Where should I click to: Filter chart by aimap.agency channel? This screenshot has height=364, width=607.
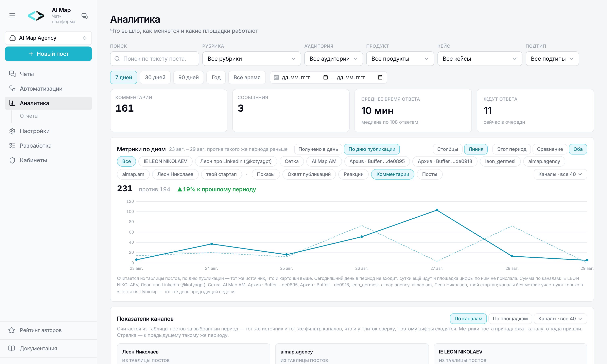544,161
